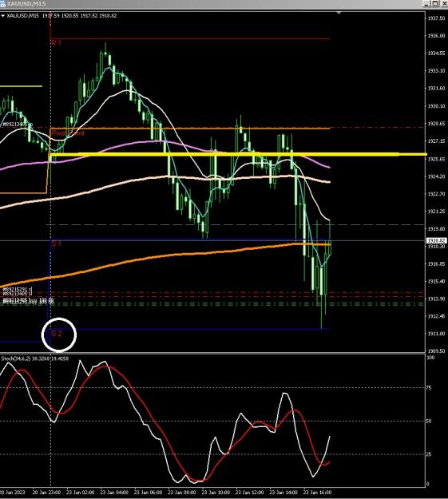
Task: Click the 1909.50 price axis label
Action: click(436, 351)
